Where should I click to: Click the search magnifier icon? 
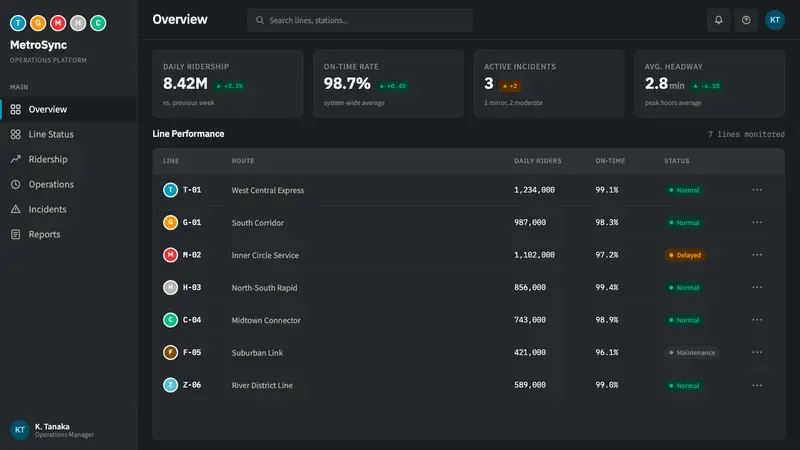tap(260, 20)
